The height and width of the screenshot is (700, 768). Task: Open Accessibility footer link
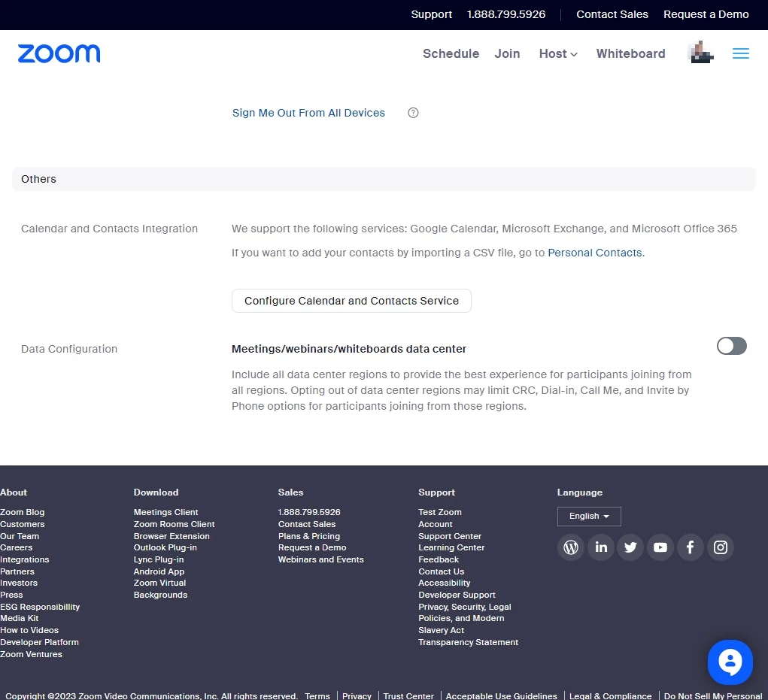pyautogui.click(x=445, y=583)
